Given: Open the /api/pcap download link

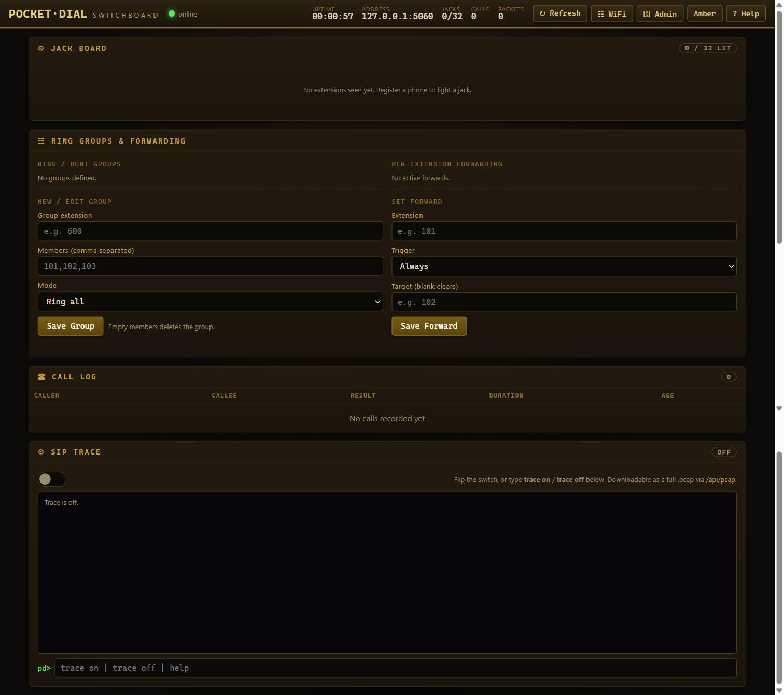Looking at the screenshot, I should [720, 479].
